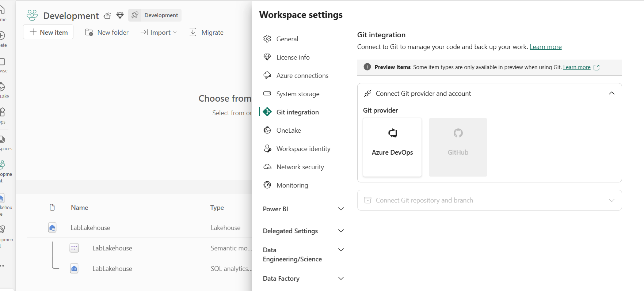Open OneLake settings
Screen dimensions: 644x291
[289, 131]
